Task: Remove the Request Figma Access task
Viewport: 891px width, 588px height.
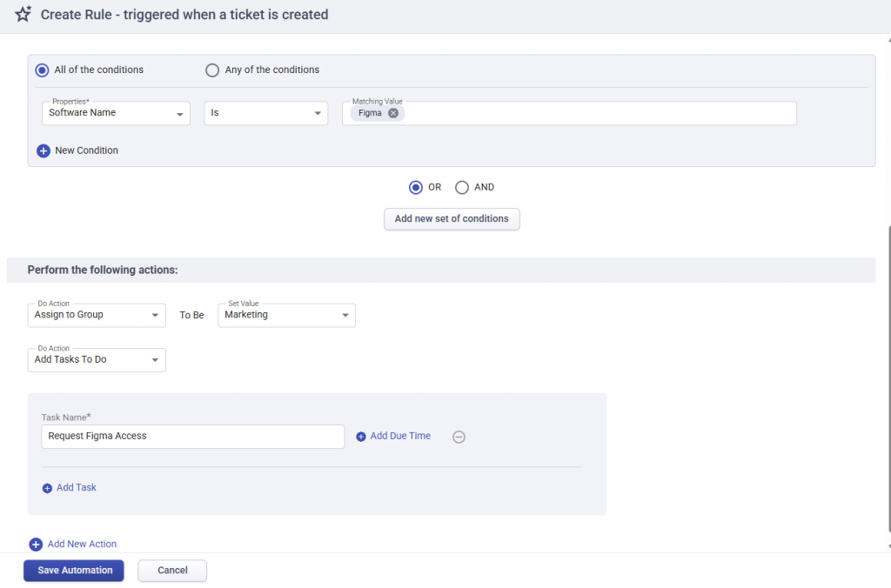Action: [459, 437]
